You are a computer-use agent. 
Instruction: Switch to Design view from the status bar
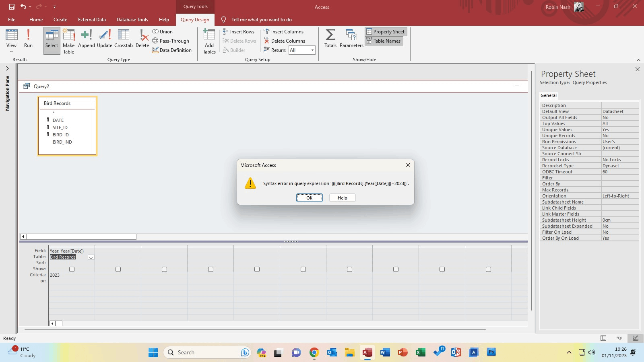coord(636,338)
